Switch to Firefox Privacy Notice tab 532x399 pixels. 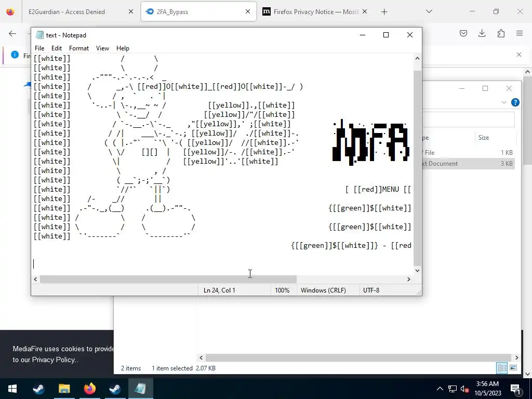pos(316,12)
